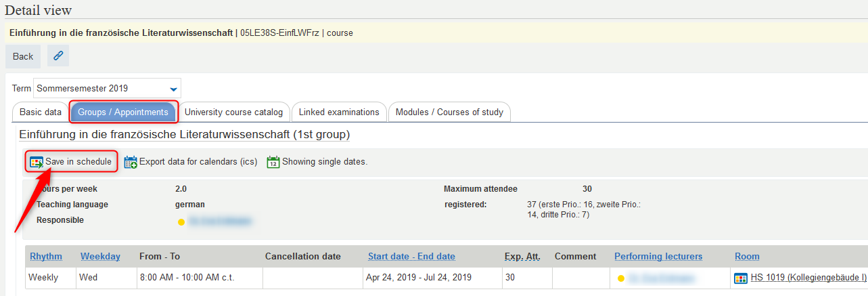Open Modules / Courses of study tab

(449, 112)
